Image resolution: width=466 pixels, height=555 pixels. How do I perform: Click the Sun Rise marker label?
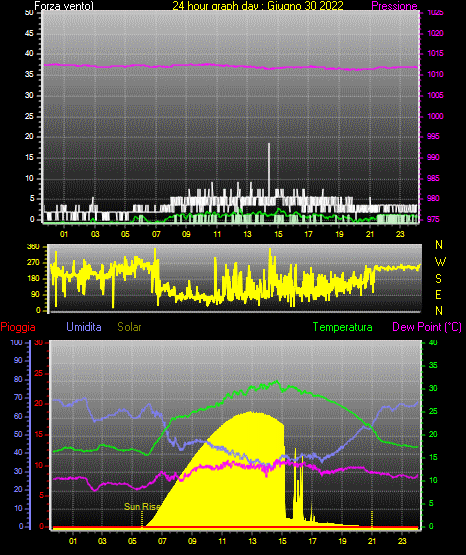pos(142,507)
